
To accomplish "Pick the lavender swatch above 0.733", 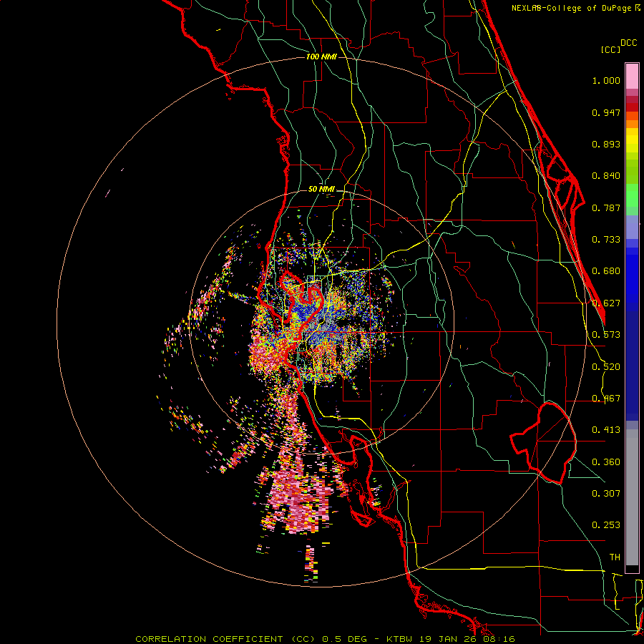I will [632, 227].
